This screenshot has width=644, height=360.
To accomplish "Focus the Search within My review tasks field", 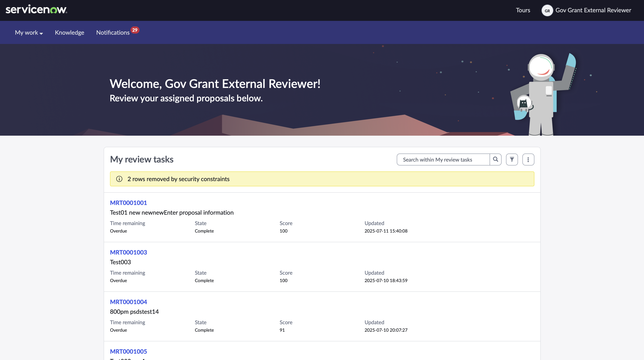I will [x=443, y=159].
